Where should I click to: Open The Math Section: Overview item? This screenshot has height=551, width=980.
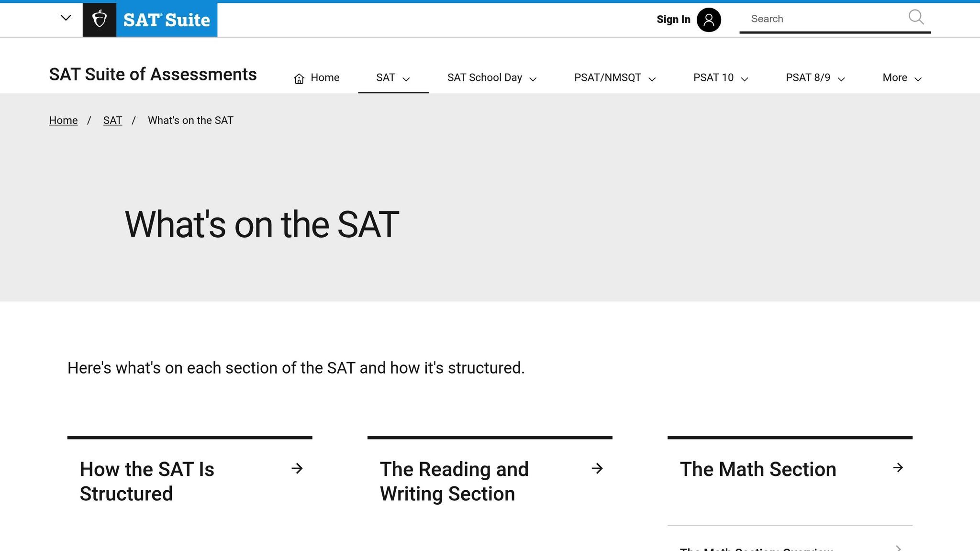(x=756, y=549)
